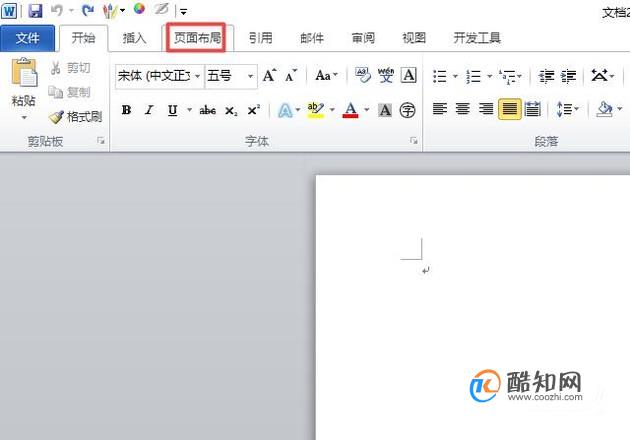Click the Text Effects glowing A icon
This screenshot has width=630, height=440.
285,110
